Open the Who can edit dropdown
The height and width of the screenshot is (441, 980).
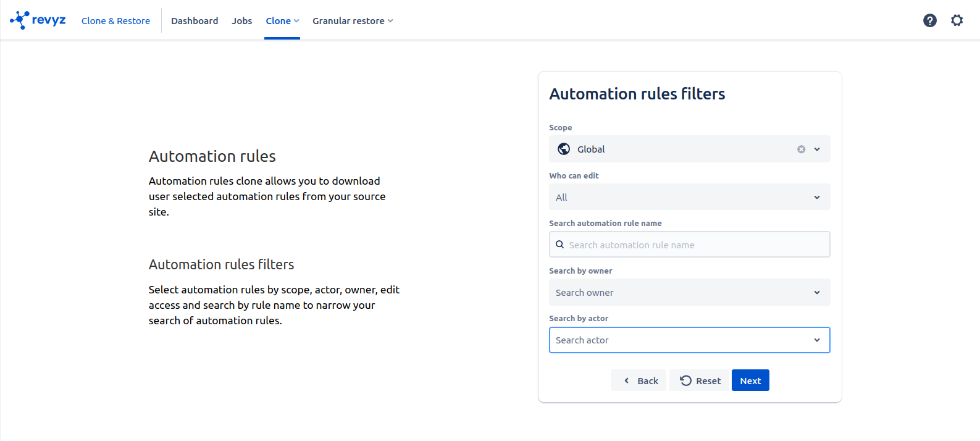click(x=689, y=197)
